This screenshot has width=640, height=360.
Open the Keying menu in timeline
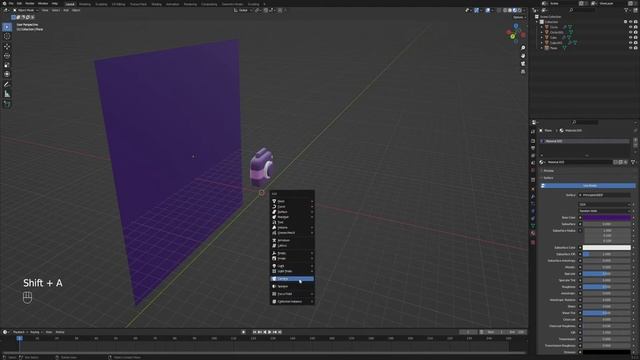click(x=36, y=332)
